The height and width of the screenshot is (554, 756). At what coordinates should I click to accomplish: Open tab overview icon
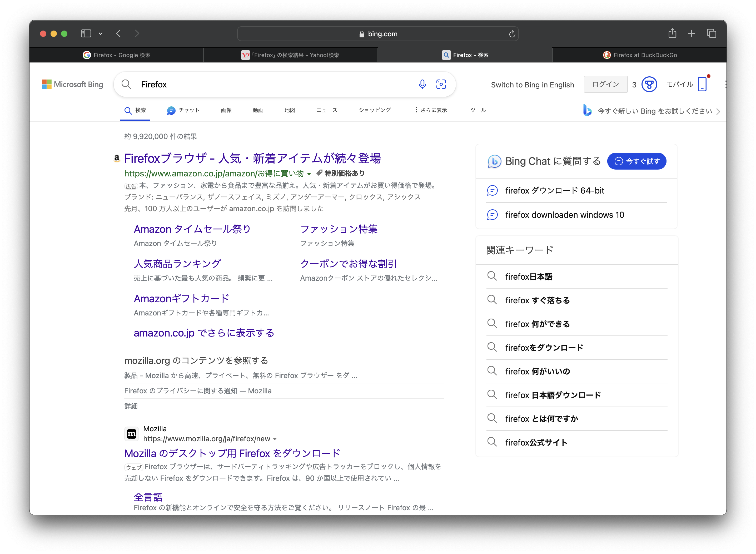click(x=712, y=33)
